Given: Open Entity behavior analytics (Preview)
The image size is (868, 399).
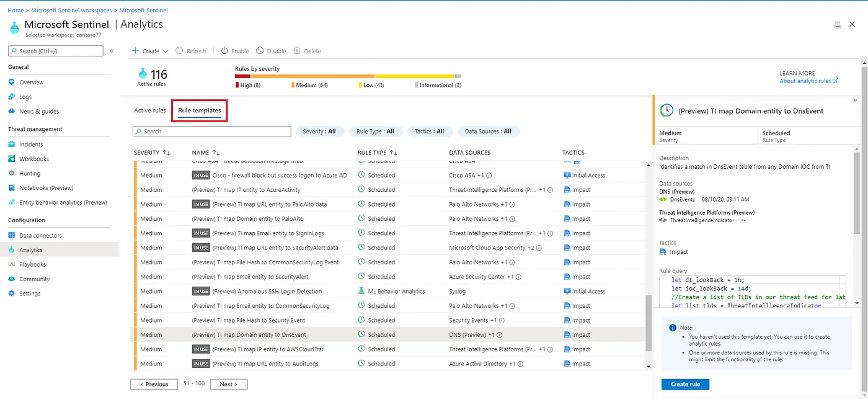Looking at the screenshot, I should click(x=63, y=202).
